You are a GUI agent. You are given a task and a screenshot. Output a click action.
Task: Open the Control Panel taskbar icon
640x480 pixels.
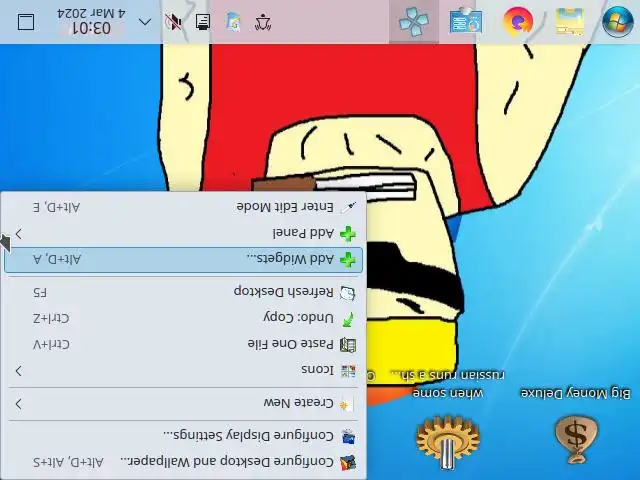click(x=466, y=22)
